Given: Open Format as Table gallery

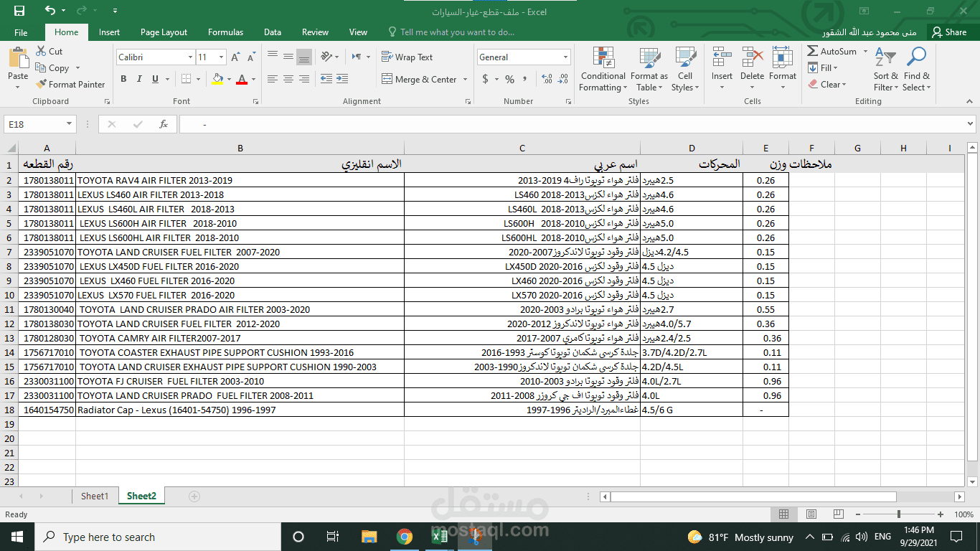Looking at the screenshot, I should [649, 70].
